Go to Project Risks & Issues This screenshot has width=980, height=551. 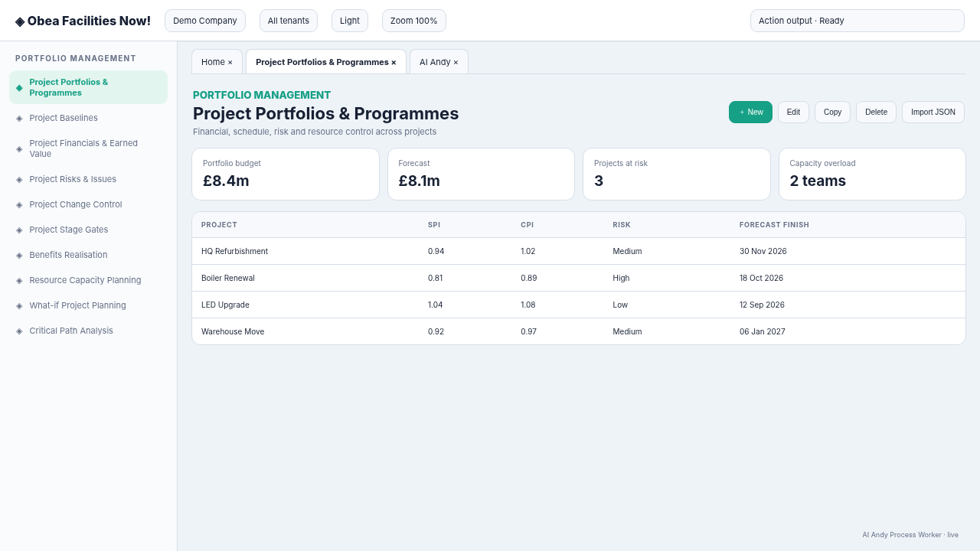88,179
